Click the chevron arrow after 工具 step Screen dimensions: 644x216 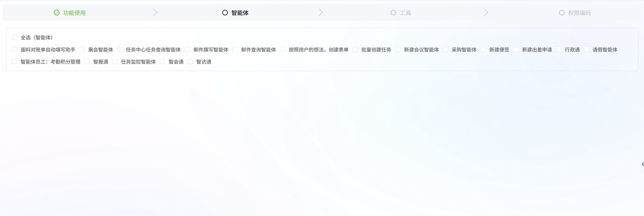(x=486, y=13)
